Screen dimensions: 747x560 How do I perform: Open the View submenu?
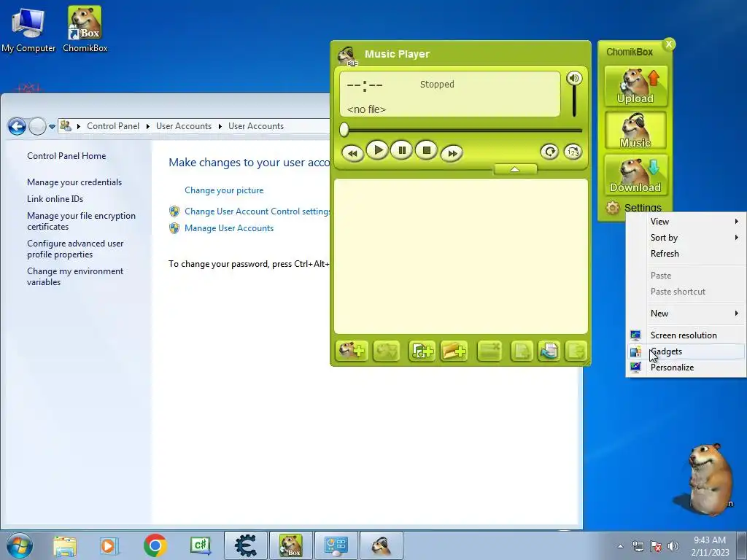pyautogui.click(x=686, y=222)
